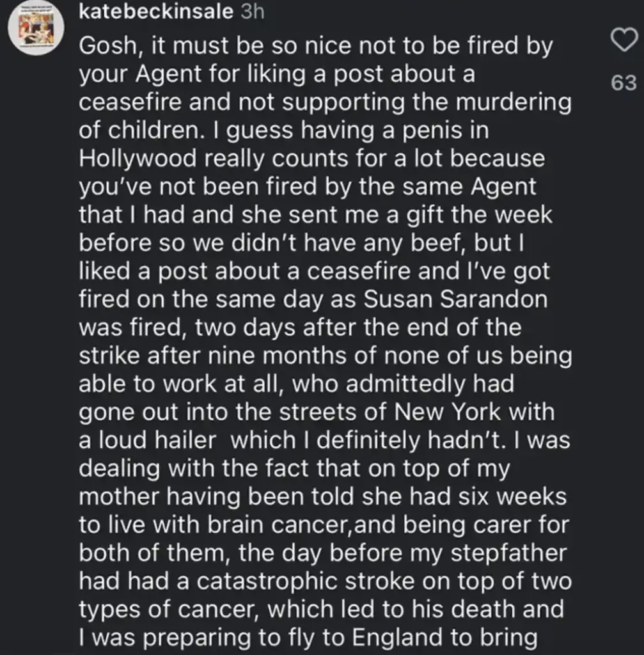Select the heart beside the like counter
Image resolution: width=644 pixels, height=655 pixels.
pos(625,40)
